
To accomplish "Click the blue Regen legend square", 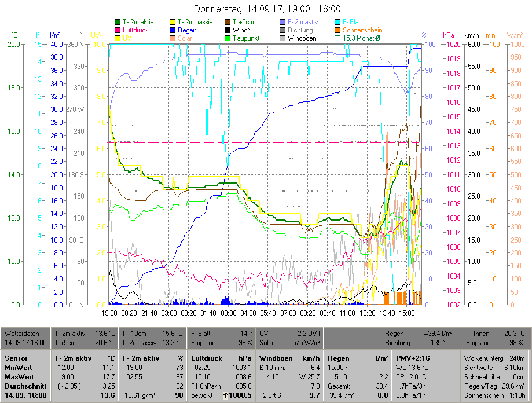I will (x=173, y=30).
